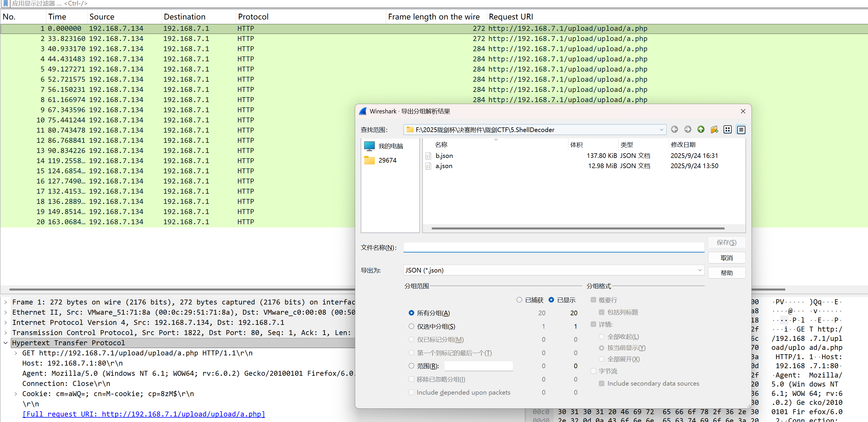Viewport: 868px width, 422px height.
Task: Open My Computer in sidebar
Action: pyautogui.click(x=390, y=146)
